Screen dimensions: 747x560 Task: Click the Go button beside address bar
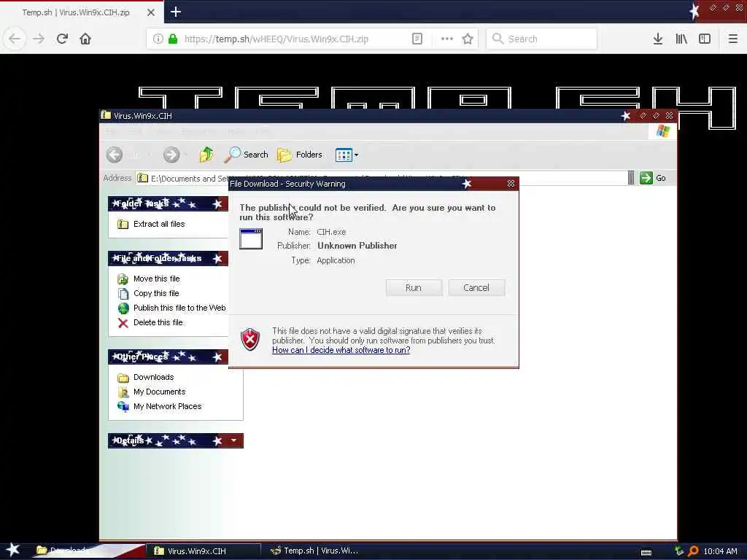pyautogui.click(x=653, y=178)
